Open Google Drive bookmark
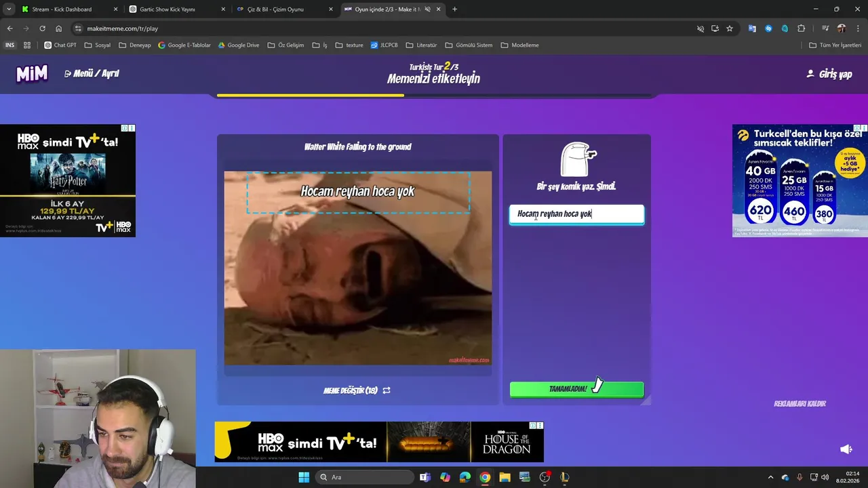The image size is (868, 488). pyautogui.click(x=239, y=45)
